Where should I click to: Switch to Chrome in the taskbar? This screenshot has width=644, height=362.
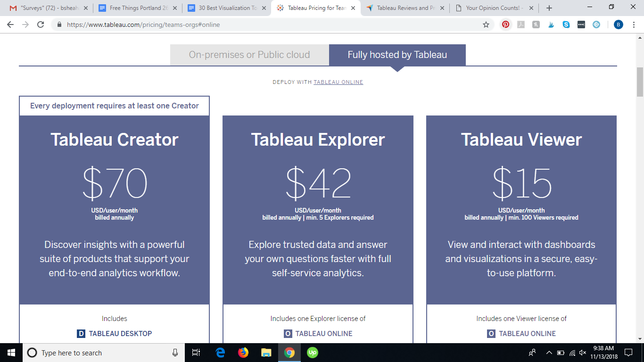pyautogui.click(x=289, y=353)
